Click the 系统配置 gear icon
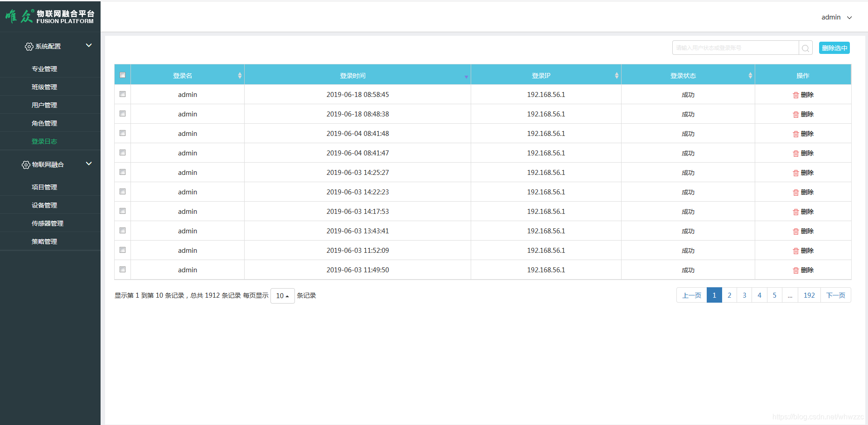This screenshot has height=425, width=868. pos(29,47)
